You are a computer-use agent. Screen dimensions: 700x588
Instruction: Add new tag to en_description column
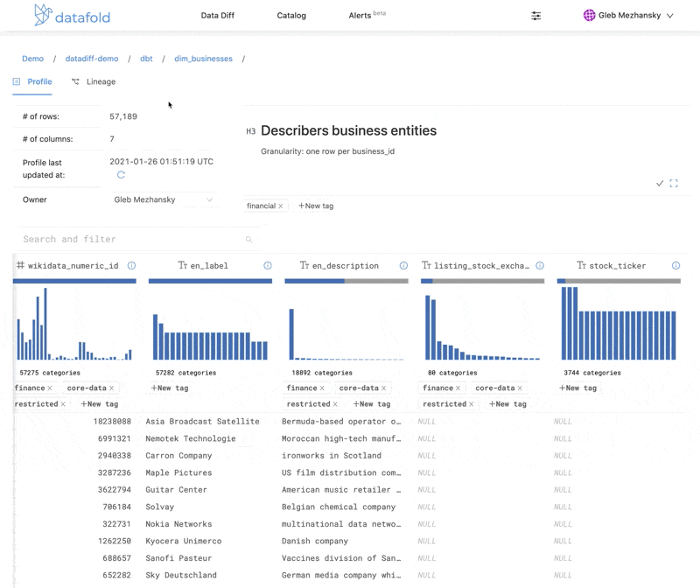(x=371, y=404)
